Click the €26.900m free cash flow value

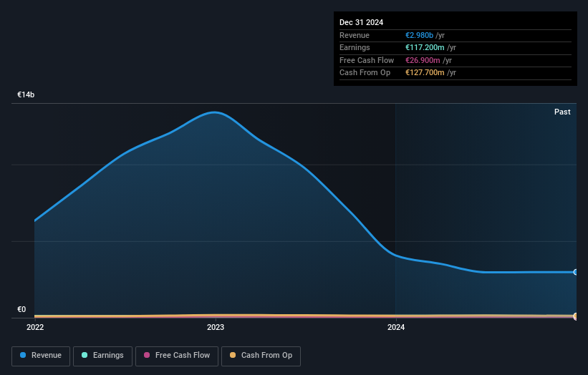pyautogui.click(x=423, y=60)
